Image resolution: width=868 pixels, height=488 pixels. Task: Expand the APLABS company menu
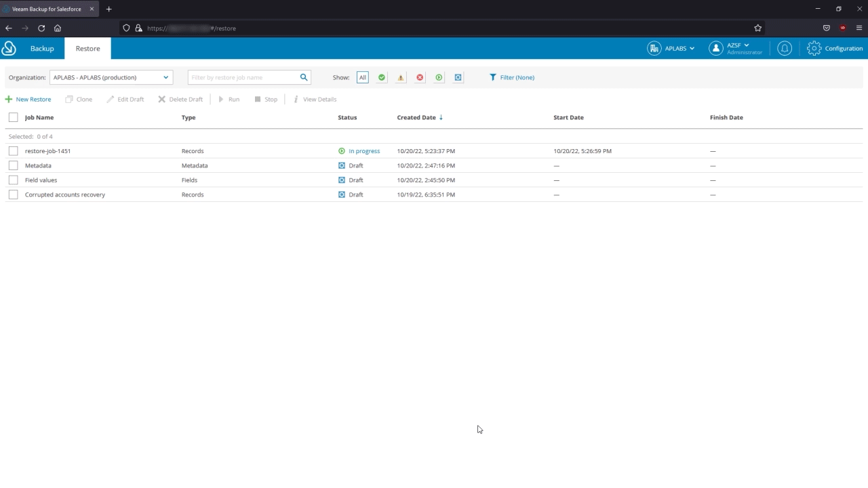[671, 48]
